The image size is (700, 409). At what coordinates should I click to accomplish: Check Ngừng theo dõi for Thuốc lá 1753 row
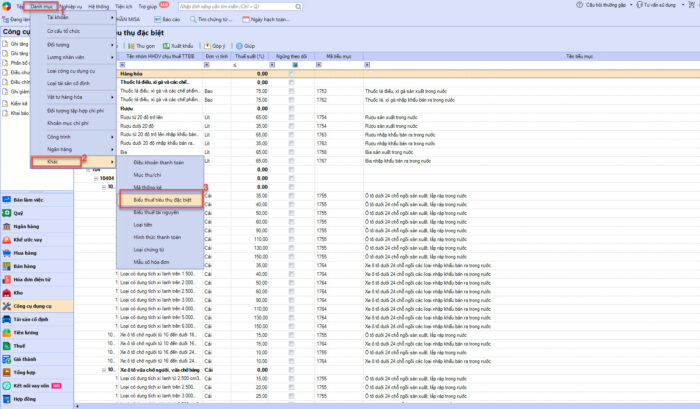292,90
